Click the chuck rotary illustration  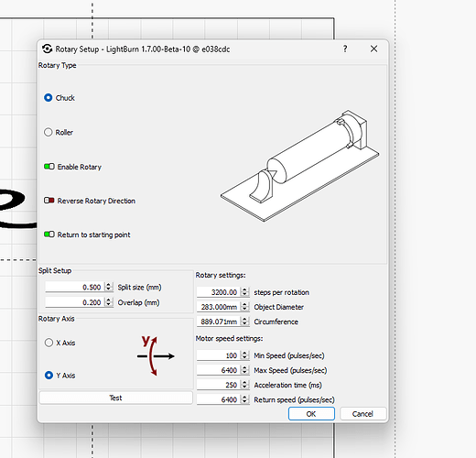click(x=300, y=166)
